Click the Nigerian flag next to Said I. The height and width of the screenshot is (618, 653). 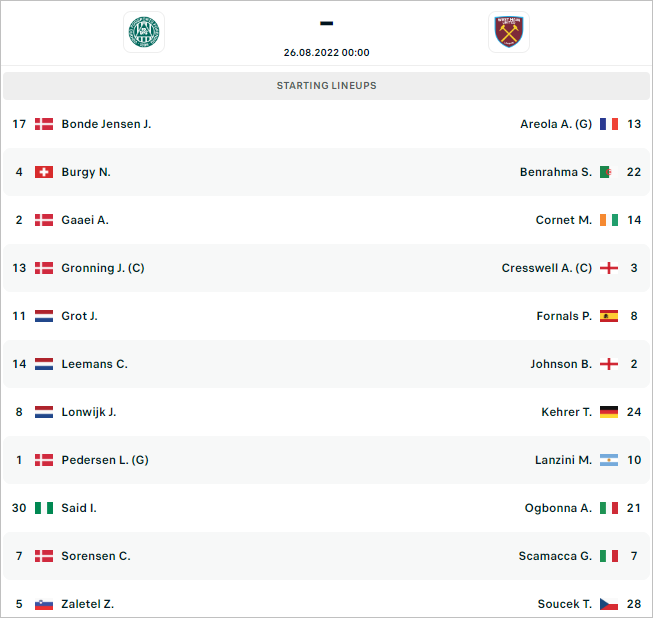(x=44, y=508)
